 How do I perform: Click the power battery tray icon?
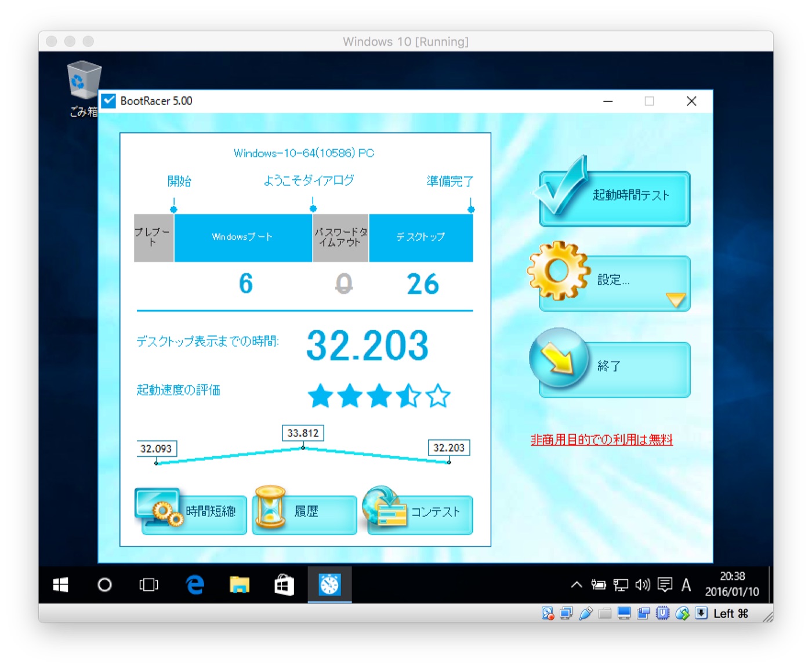[599, 584]
